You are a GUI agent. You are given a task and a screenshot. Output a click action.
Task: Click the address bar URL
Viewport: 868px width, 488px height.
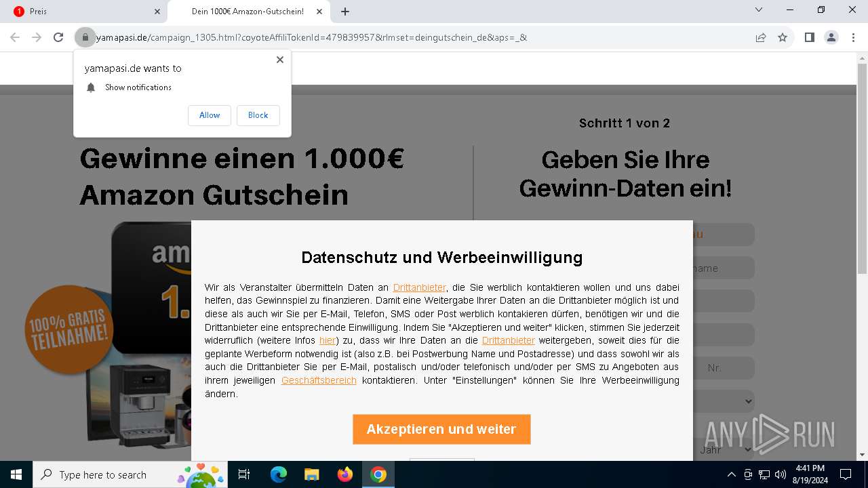pos(311,37)
